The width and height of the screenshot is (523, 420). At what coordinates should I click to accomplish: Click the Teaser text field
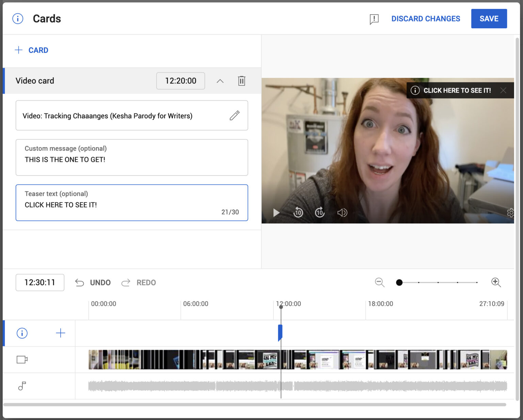click(x=132, y=203)
